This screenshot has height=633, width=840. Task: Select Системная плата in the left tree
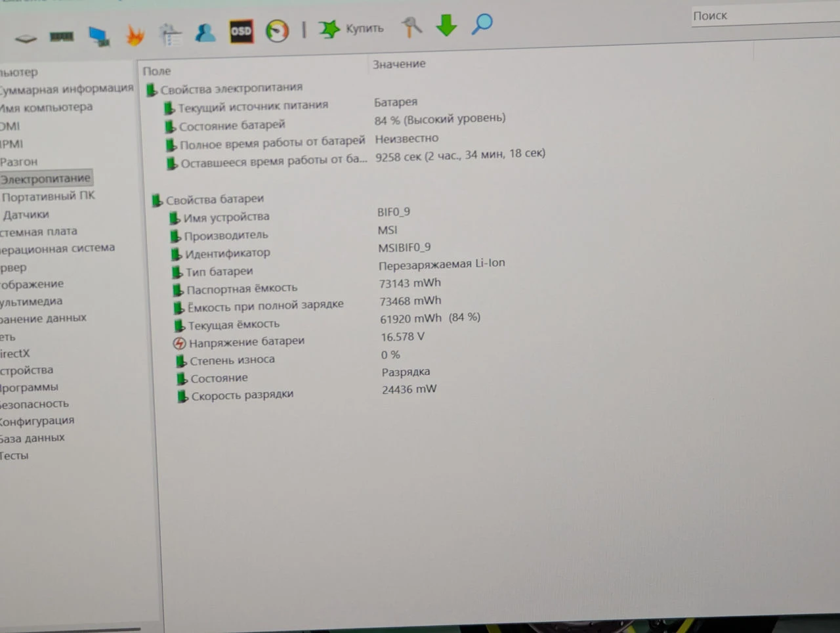(x=39, y=231)
